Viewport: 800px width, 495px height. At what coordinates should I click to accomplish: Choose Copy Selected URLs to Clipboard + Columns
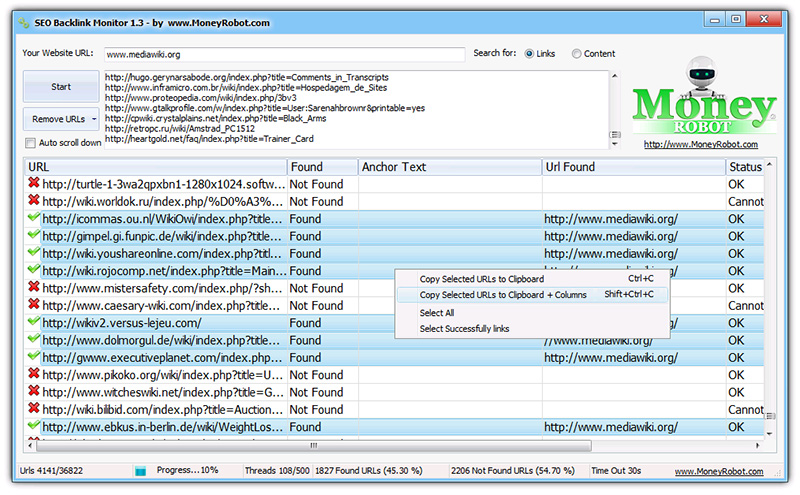click(x=533, y=295)
